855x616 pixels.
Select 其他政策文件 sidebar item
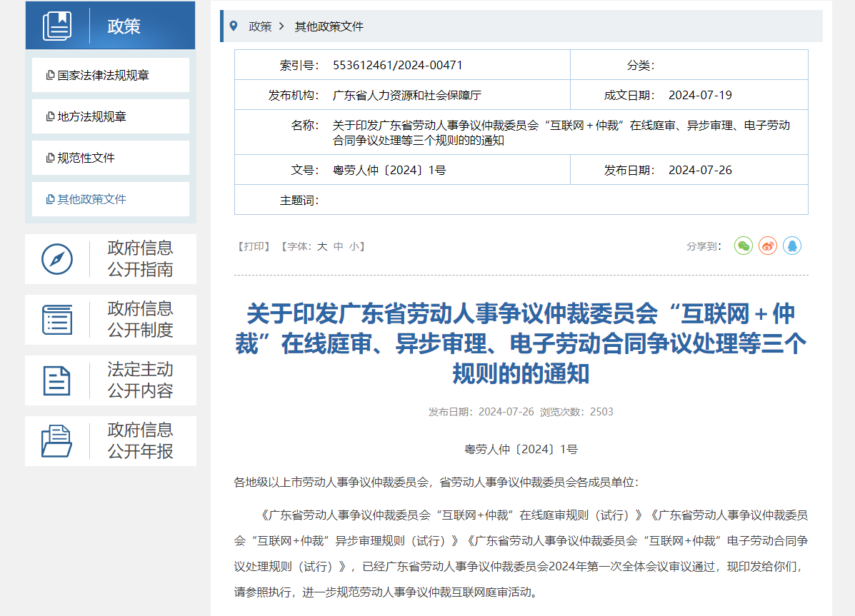(111, 200)
